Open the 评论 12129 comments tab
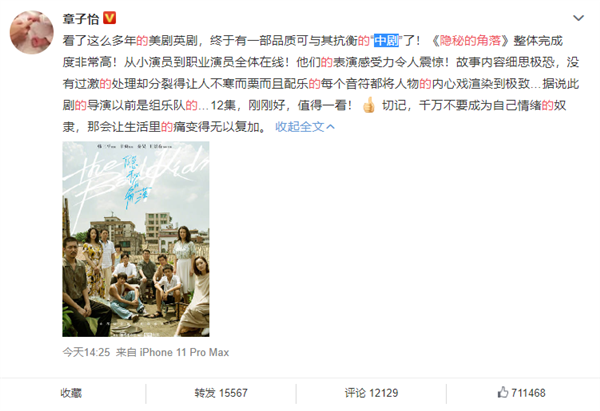The height and width of the screenshot is (411, 600). [x=371, y=393]
